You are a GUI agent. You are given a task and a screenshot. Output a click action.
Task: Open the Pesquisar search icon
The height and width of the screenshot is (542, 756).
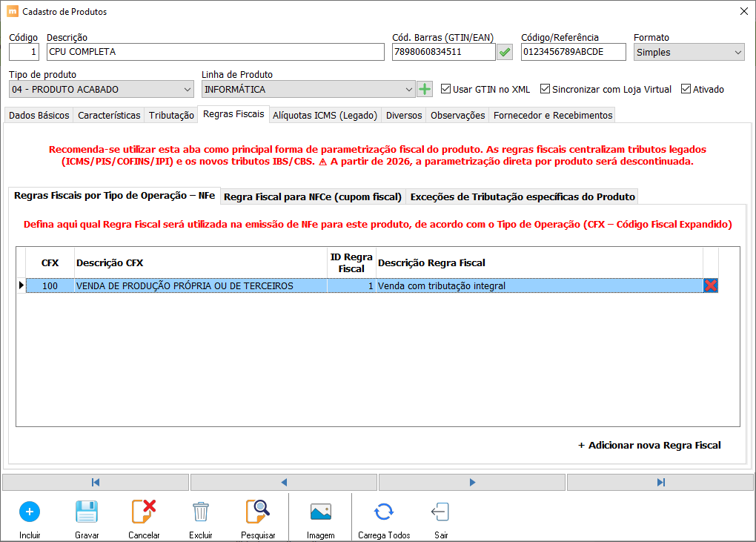tap(258, 512)
